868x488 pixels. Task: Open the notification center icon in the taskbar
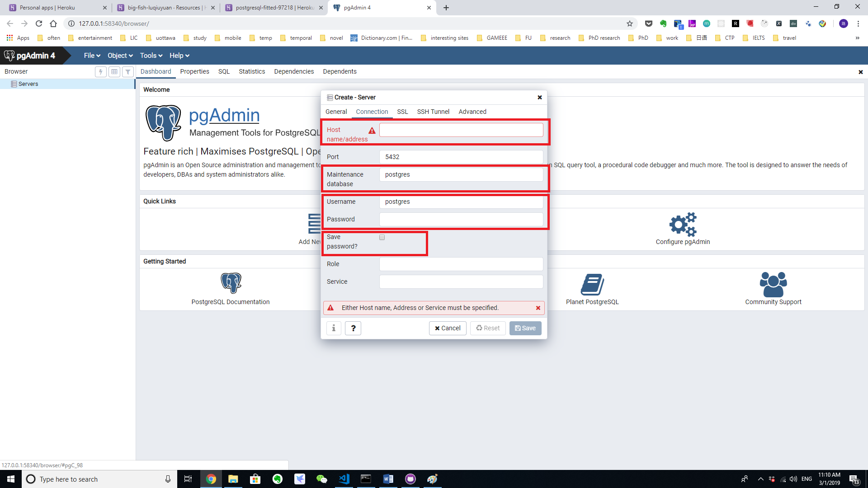854,479
